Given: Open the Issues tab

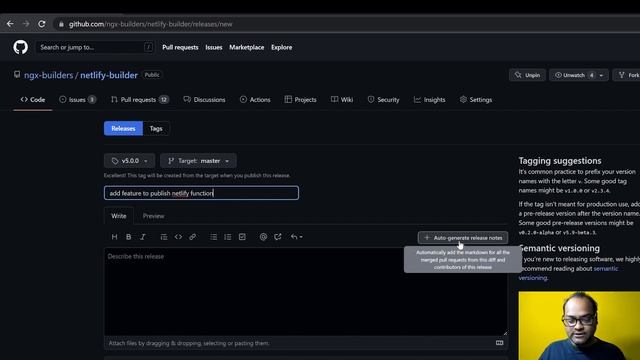Looking at the screenshot, I should coord(78,100).
